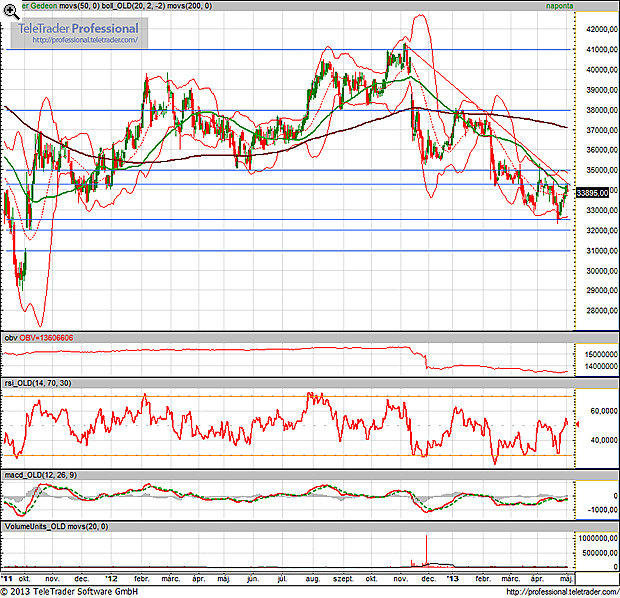
Task: Click the 31000,00 price axis label
Action: point(602,251)
